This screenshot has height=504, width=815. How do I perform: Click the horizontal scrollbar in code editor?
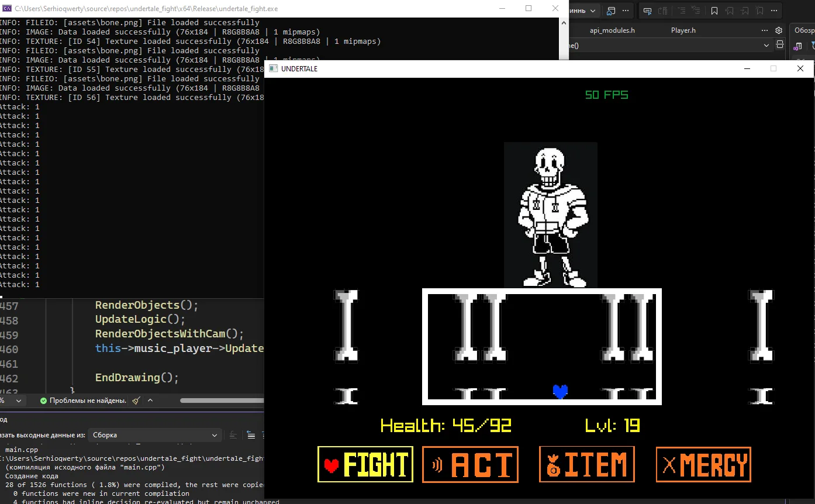(x=222, y=401)
